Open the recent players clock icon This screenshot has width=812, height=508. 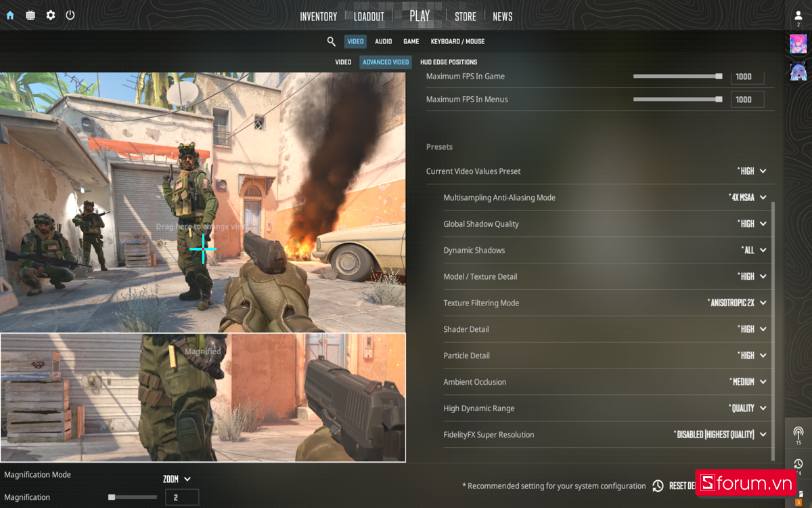click(798, 464)
